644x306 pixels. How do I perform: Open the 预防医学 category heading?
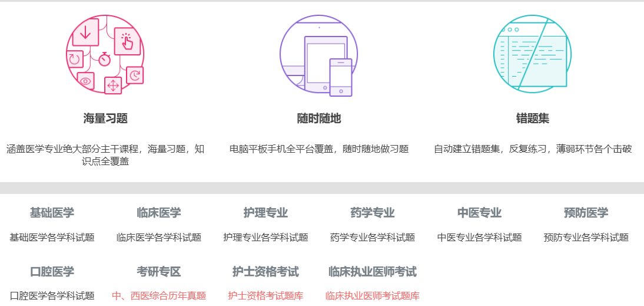click(x=586, y=213)
